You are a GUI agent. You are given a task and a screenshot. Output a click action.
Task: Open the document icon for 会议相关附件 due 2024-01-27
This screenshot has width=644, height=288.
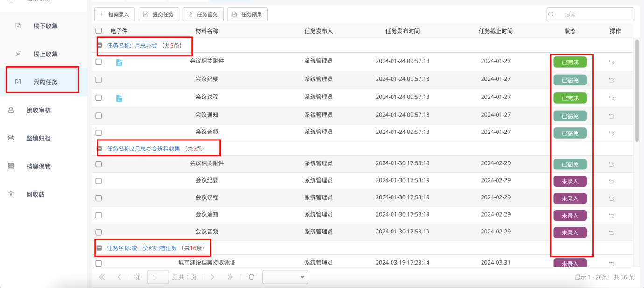119,63
